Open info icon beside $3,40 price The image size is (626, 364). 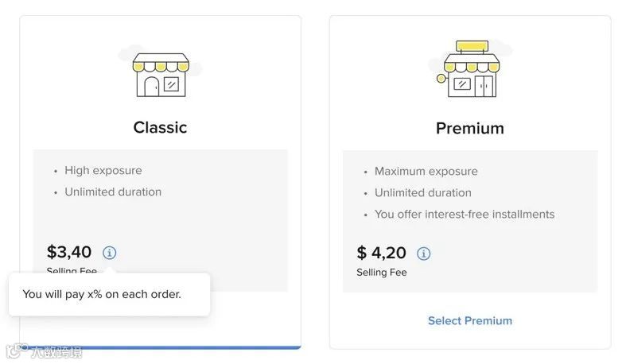pyautogui.click(x=110, y=253)
